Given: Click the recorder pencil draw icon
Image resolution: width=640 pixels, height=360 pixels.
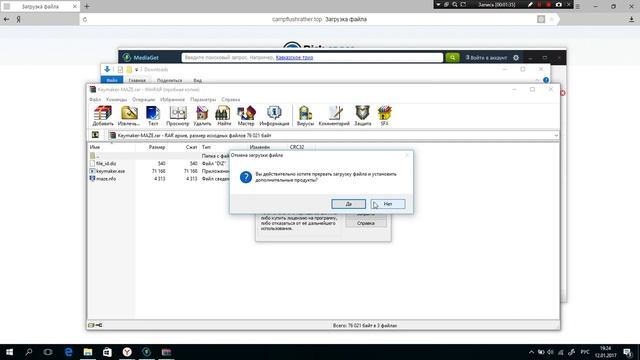Looking at the screenshot, I should coord(530,4).
